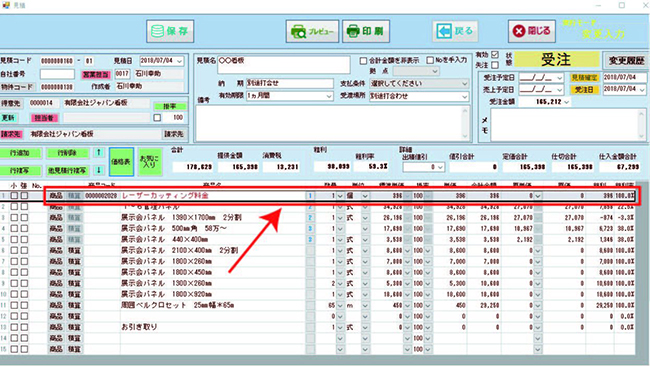Image resolution: width=650 pixels, height=366 pixels.
Task: Tick first checkbox on 周囲ベルクロセット row
Action: 14,305
